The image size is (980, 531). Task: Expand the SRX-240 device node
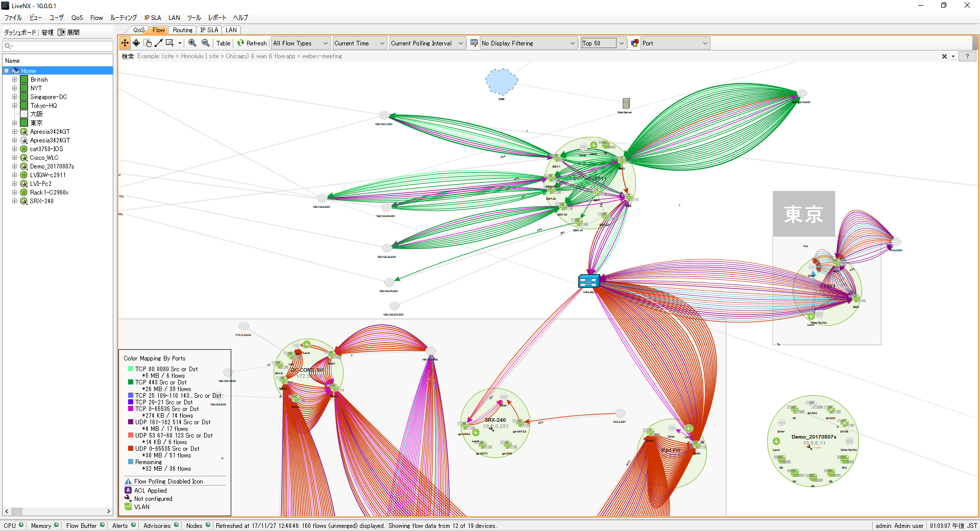15,201
